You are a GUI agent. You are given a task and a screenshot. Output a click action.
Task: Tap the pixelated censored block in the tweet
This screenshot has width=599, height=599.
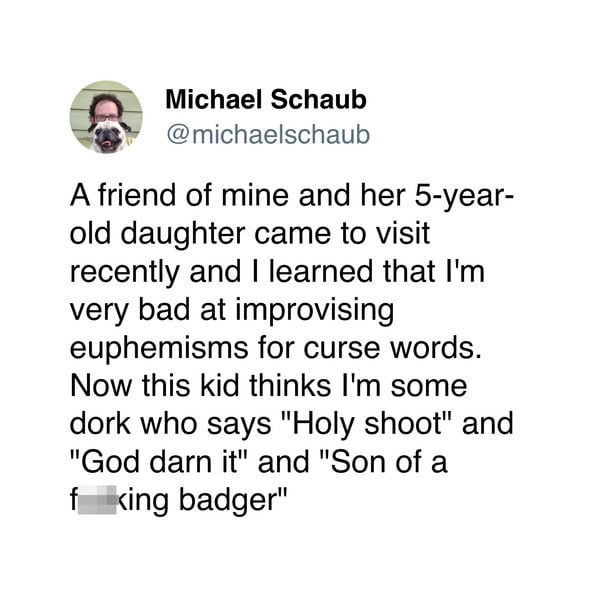click(x=97, y=500)
